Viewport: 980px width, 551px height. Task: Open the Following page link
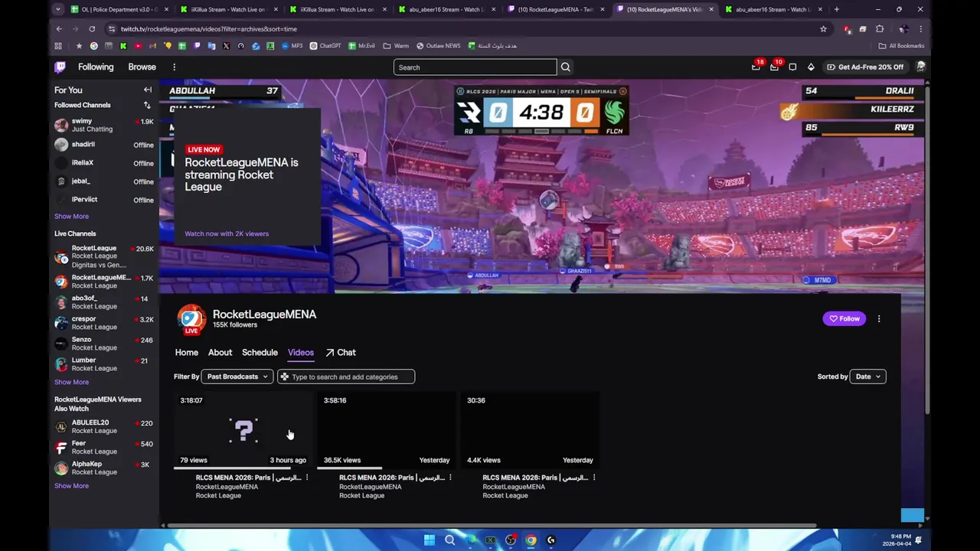click(x=96, y=67)
